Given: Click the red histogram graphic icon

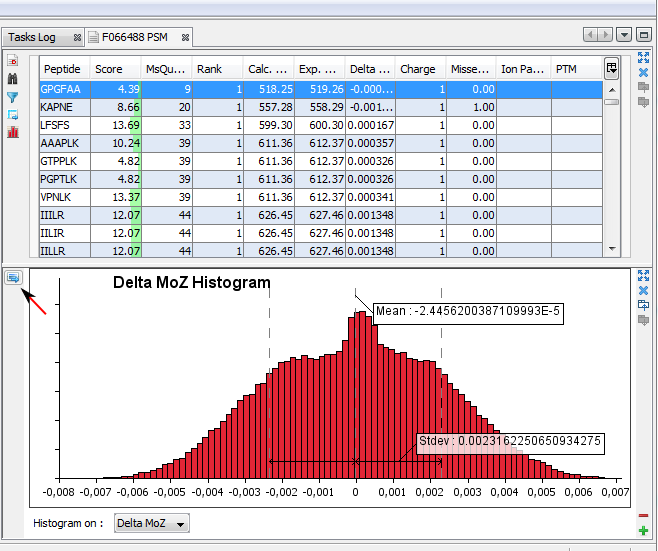Looking at the screenshot, I should [x=13, y=132].
